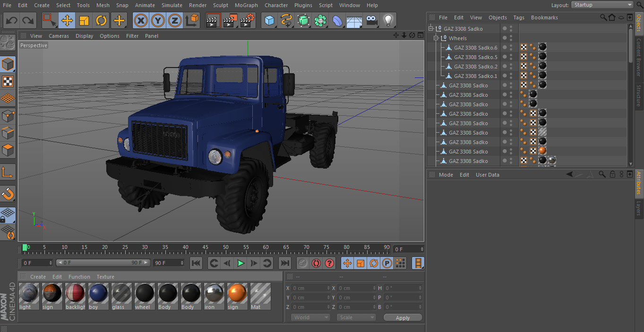Screen dimensions: 644x332
Task: Toggle Y axis lock
Action: [x=158, y=20]
